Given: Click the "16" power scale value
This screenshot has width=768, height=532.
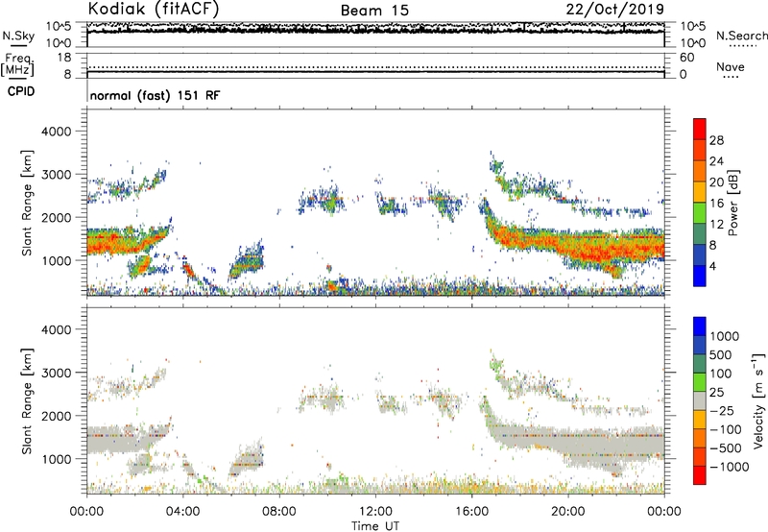Looking at the screenshot, I should tap(716, 204).
